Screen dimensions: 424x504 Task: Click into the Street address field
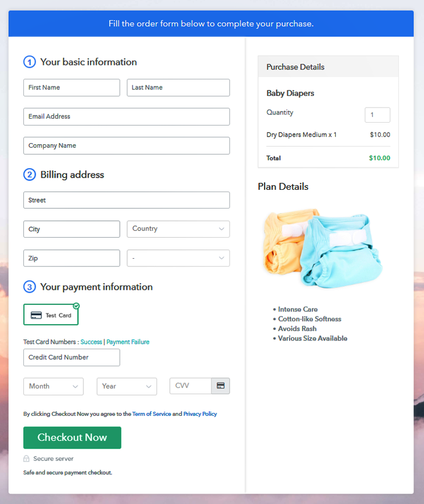pyautogui.click(x=126, y=200)
